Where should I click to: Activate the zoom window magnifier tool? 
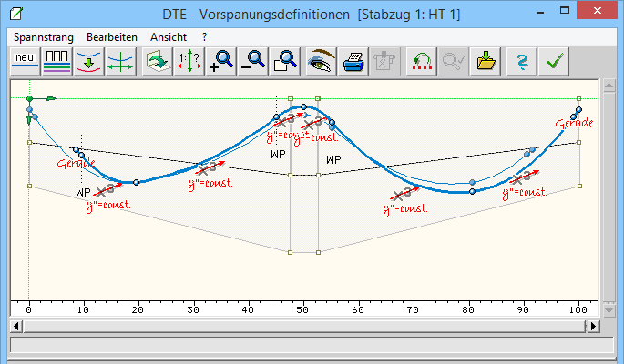285,62
